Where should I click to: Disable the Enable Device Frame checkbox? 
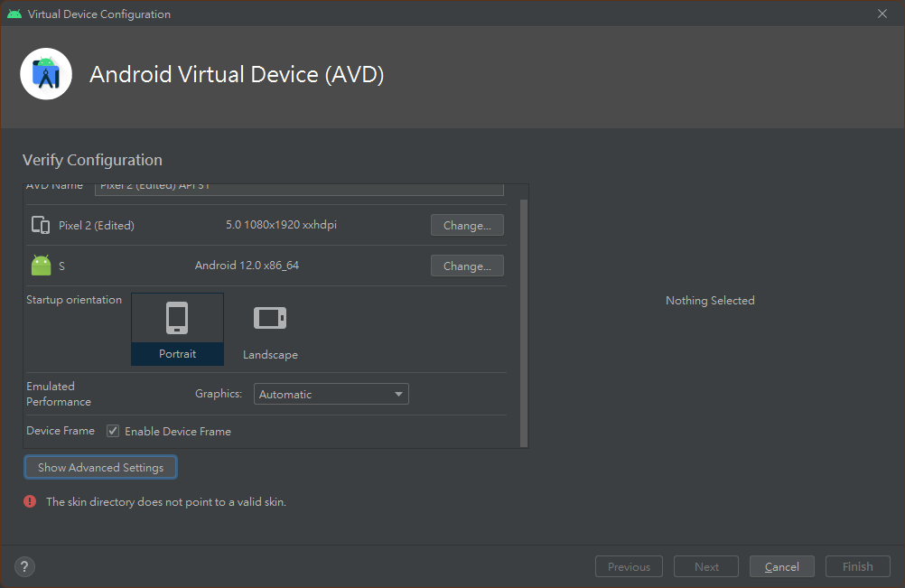click(113, 431)
